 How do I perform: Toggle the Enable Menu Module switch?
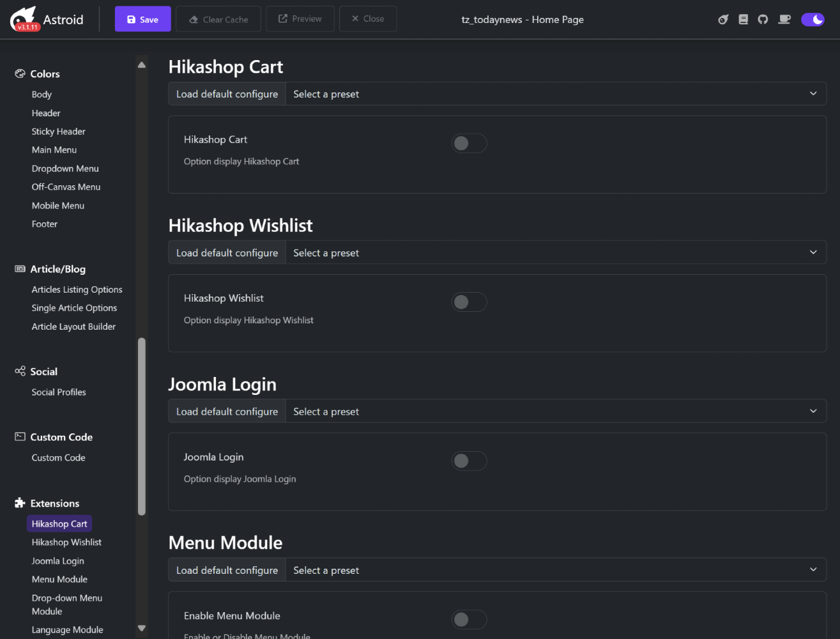pyautogui.click(x=469, y=619)
